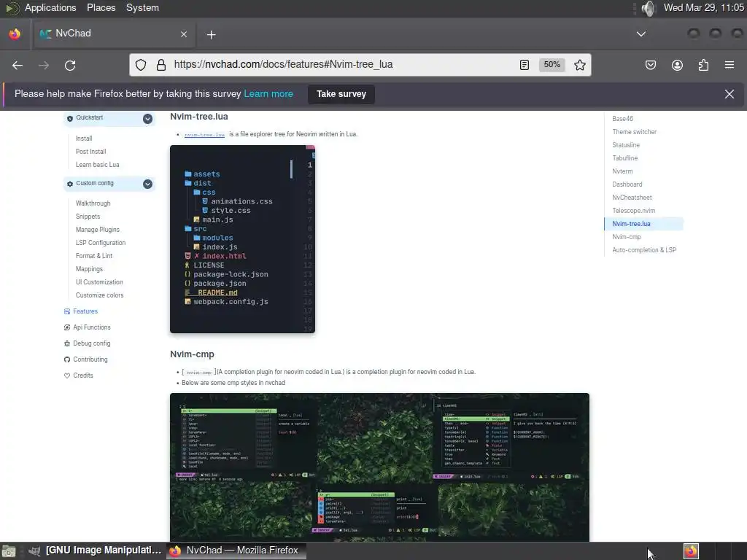The image size is (747, 560).
Task: Click the nvim-tree file explorer screenshot
Action: click(x=242, y=239)
